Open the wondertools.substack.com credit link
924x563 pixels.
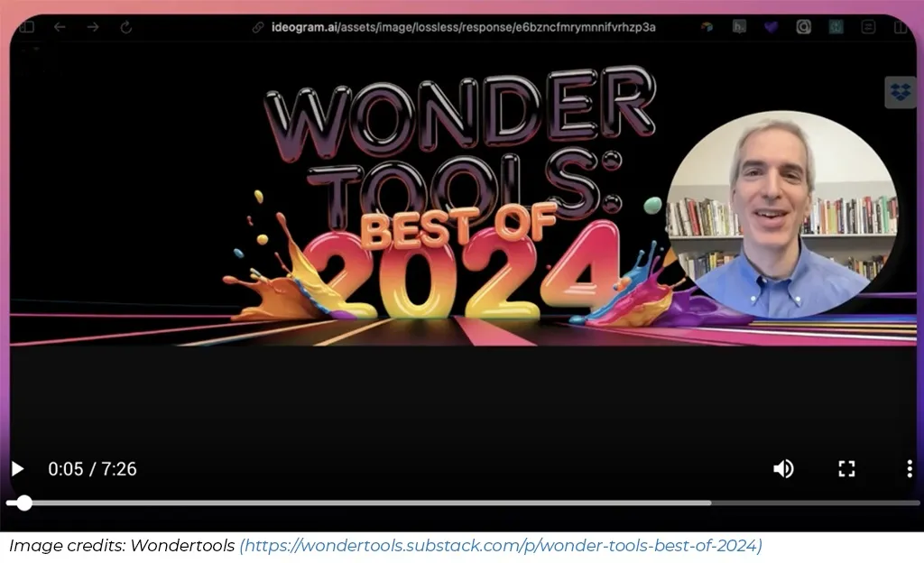(x=501, y=545)
